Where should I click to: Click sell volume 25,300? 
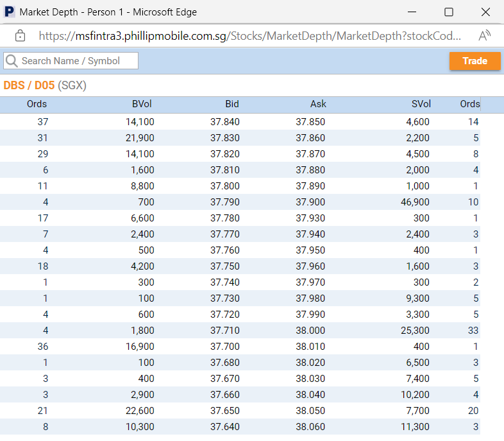(415, 331)
